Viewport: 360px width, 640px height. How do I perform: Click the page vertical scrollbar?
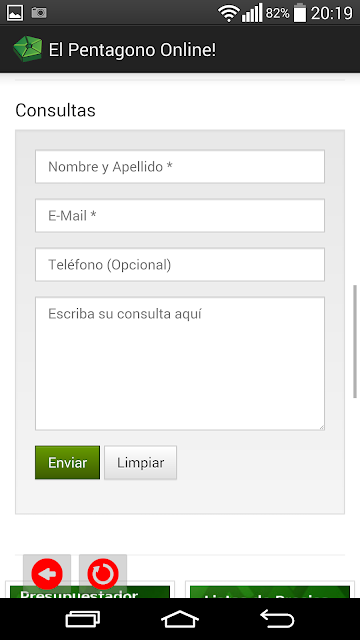pos(355,341)
